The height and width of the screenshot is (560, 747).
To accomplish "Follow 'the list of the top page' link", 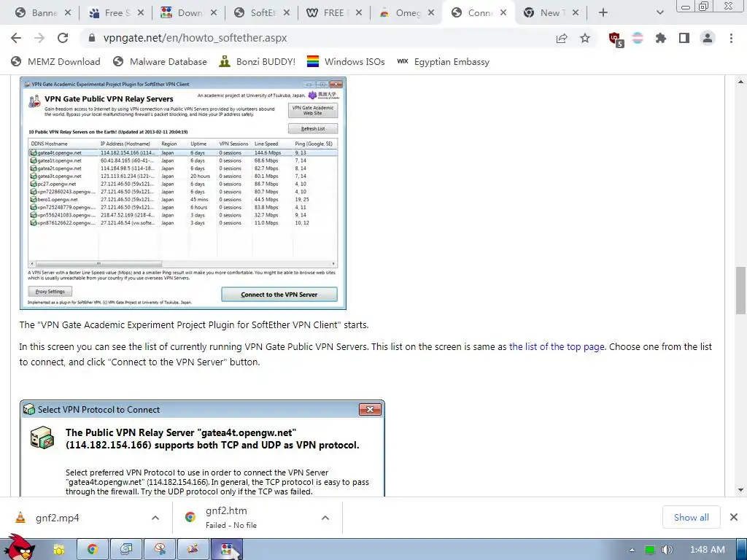I will 557,346.
